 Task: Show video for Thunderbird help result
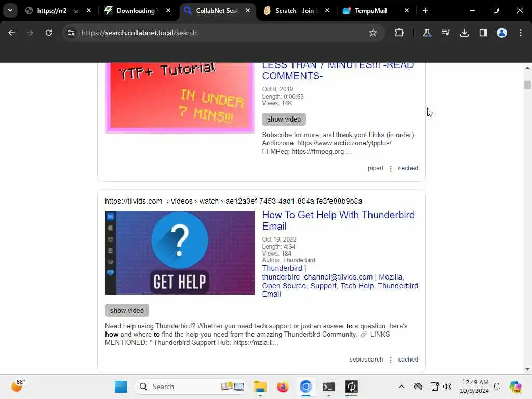click(x=127, y=311)
